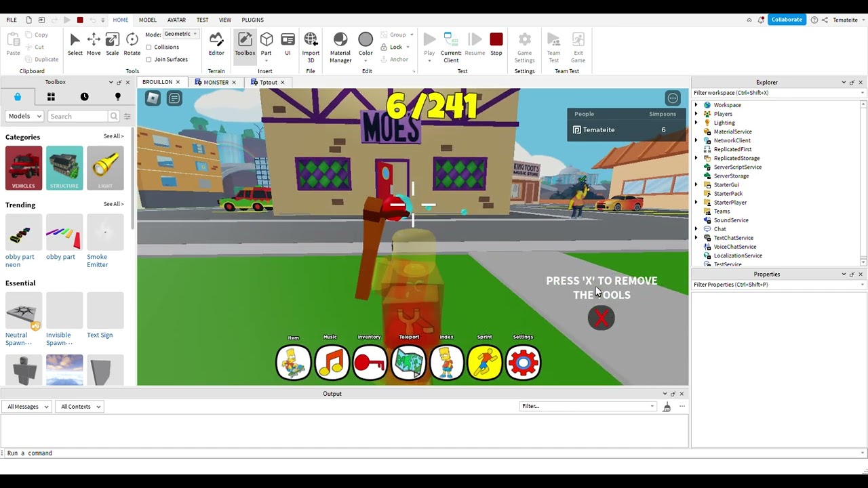Expand the ReplicatedStorage tree node

pos(696,158)
